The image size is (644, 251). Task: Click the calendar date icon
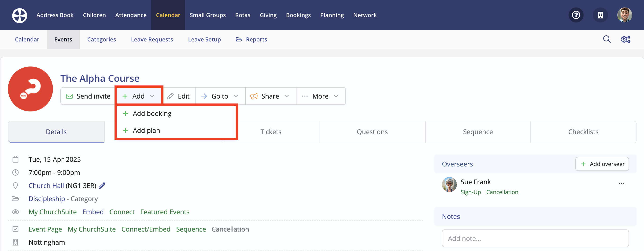(x=15, y=159)
